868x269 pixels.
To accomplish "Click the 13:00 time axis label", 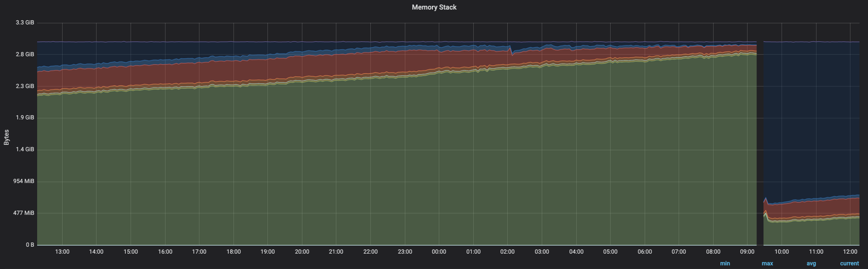I will [62, 252].
